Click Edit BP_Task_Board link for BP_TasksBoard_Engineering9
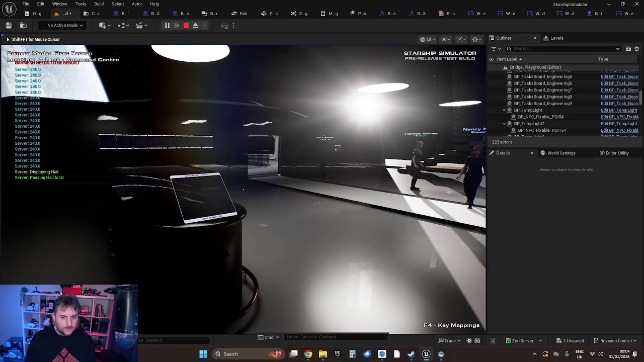 coord(620,104)
